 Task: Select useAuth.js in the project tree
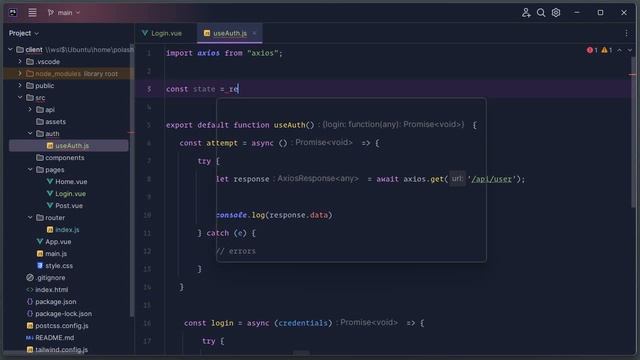[68, 146]
